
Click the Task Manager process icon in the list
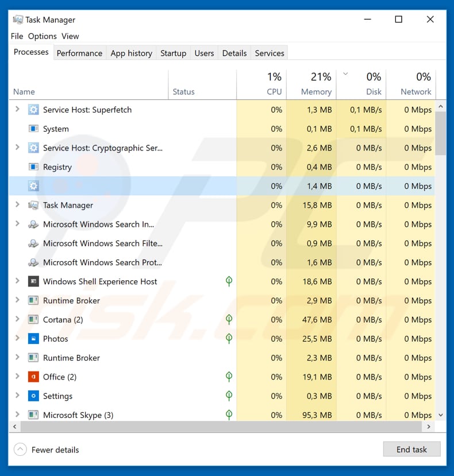click(x=33, y=205)
